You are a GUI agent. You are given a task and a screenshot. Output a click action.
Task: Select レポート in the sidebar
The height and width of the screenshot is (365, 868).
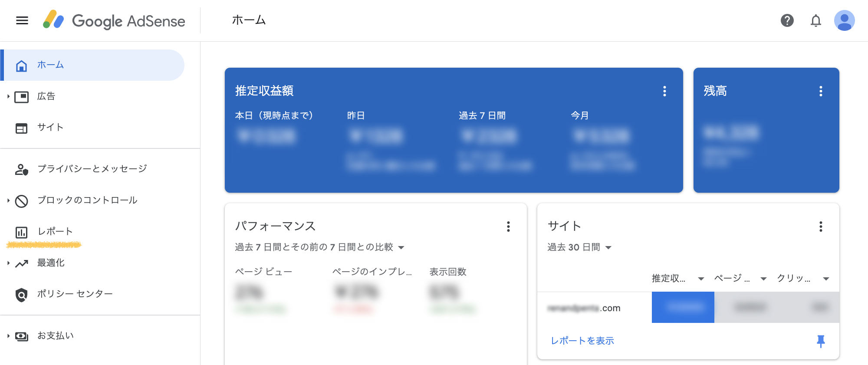(55, 231)
